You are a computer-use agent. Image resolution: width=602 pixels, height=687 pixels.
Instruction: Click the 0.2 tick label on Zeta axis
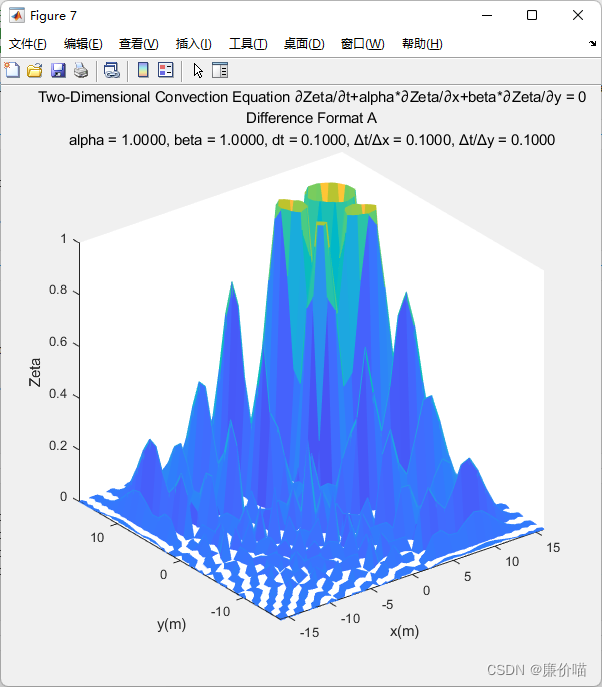point(58,446)
